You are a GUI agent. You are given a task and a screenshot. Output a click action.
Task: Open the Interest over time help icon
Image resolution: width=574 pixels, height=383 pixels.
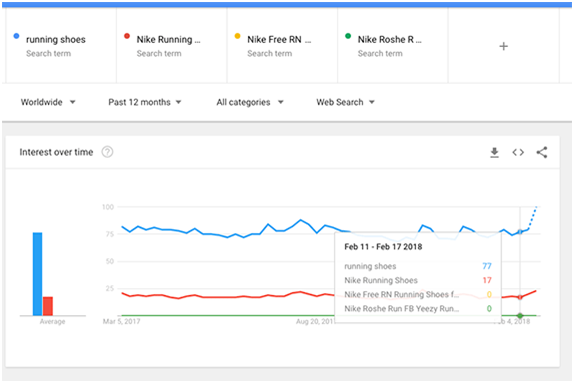pos(107,152)
